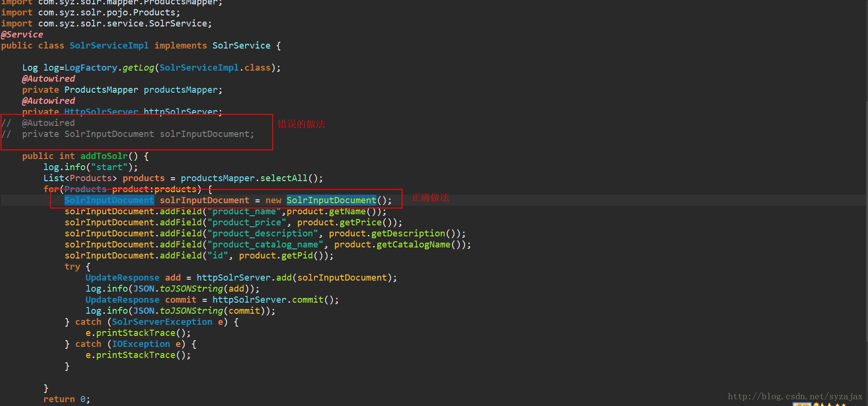This screenshot has width=868, height=406.
Task: Click the 'implements' keyword
Action: coord(180,46)
